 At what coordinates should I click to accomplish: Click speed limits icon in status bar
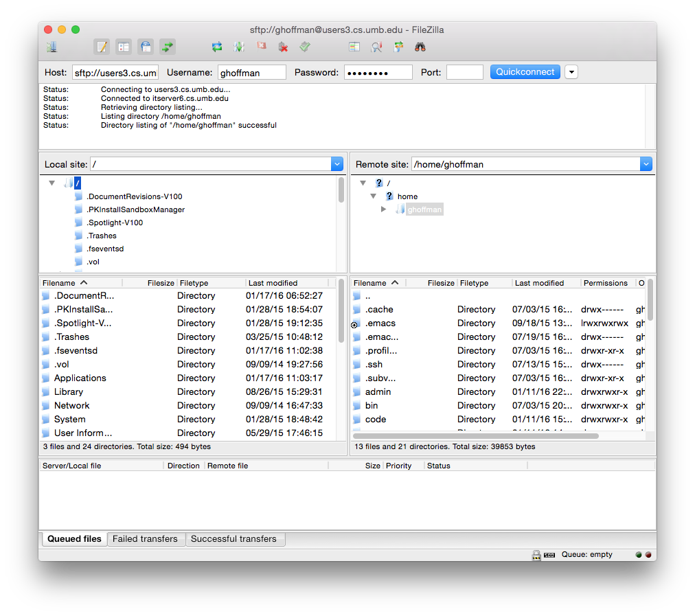click(549, 555)
